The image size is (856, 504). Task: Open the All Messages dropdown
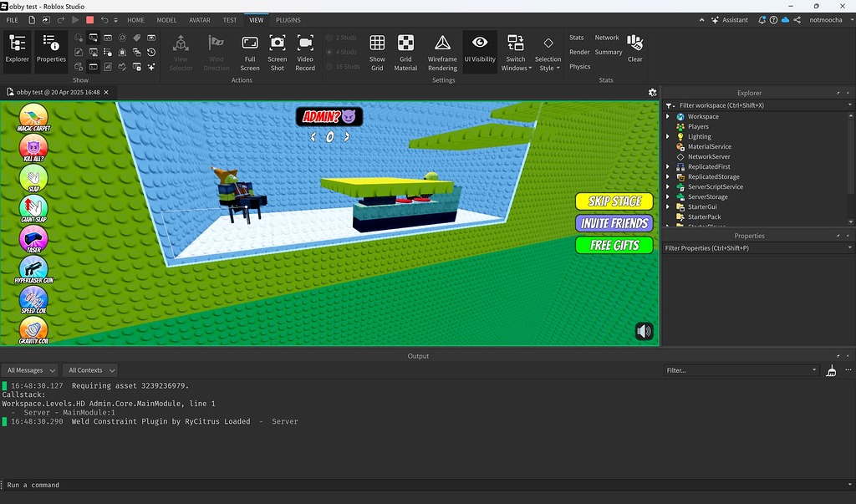pyautogui.click(x=30, y=369)
